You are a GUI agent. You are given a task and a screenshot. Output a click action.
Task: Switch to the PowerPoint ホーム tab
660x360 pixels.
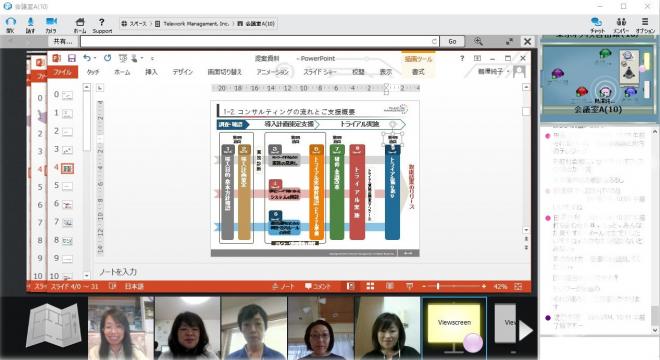click(122, 72)
